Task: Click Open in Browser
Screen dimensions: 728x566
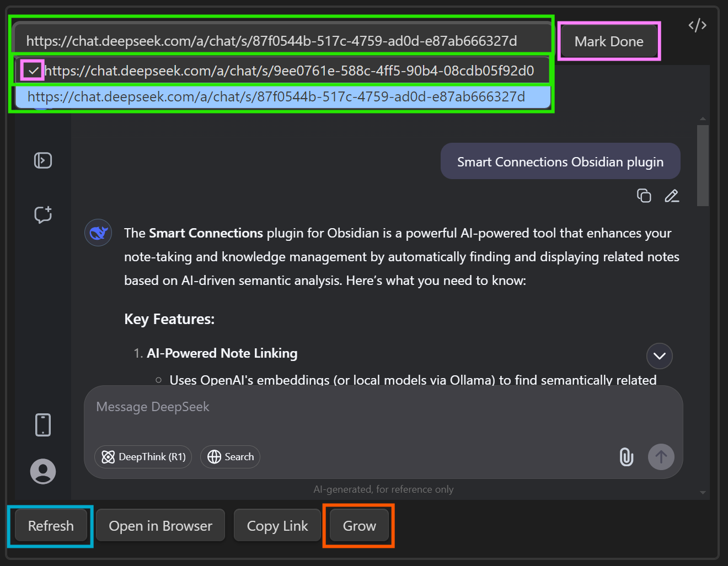Action: pyautogui.click(x=160, y=526)
